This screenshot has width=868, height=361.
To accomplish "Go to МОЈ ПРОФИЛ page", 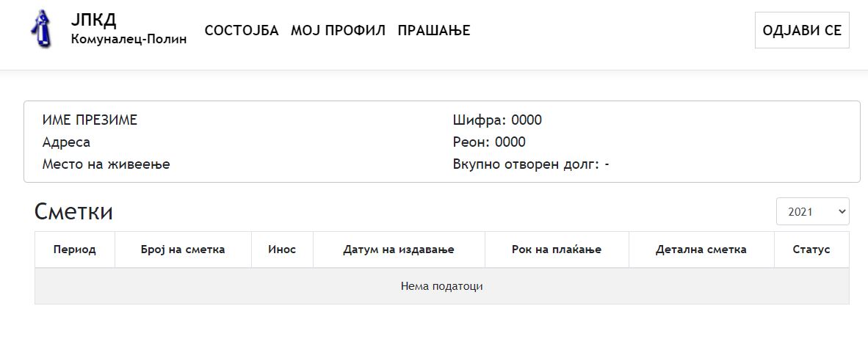I will (x=339, y=30).
